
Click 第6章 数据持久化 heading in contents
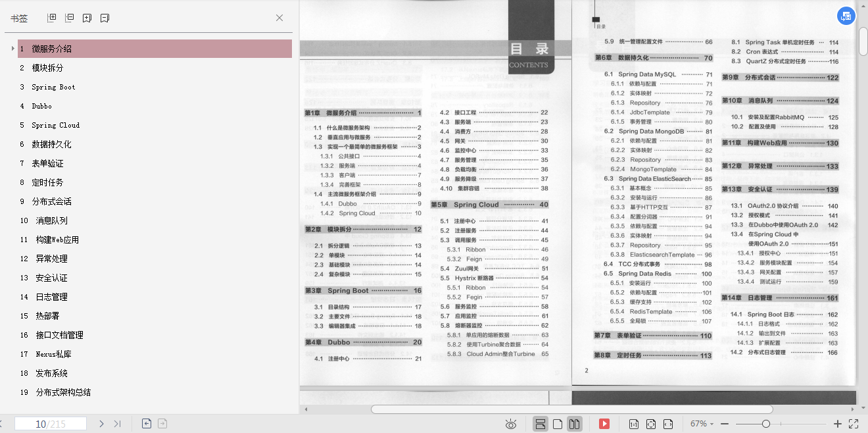click(654, 58)
